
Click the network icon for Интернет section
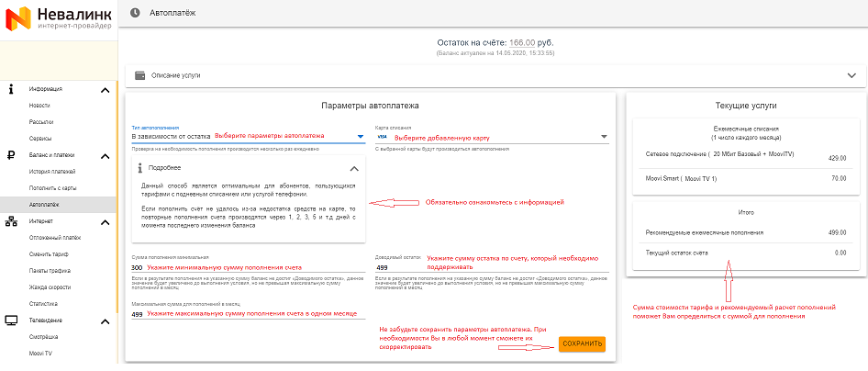11,221
